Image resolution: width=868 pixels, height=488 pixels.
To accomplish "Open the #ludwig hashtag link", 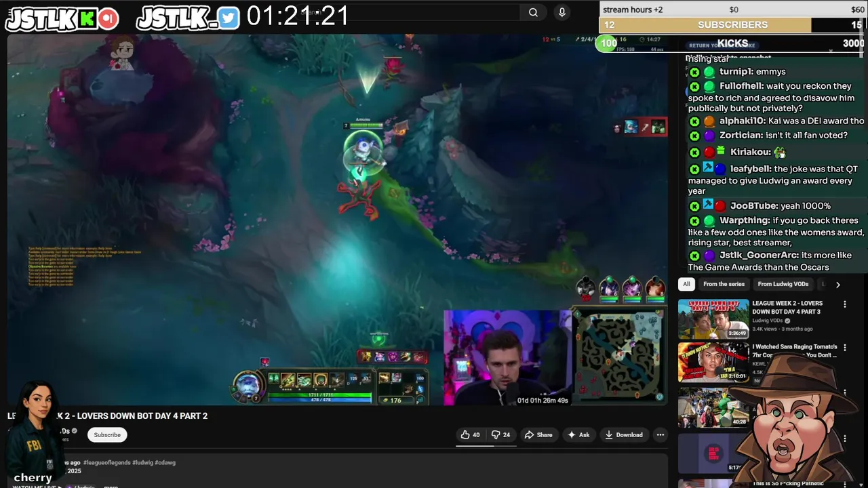I will [x=142, y=462].
